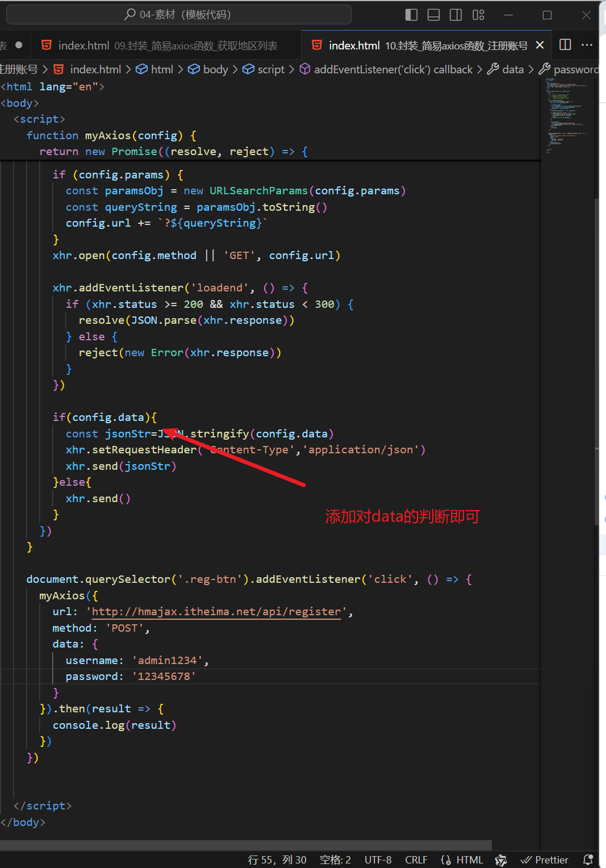Screen dimensions: 606x868
Task: Click the closing </script> tag line
Action: click(42, 806)
